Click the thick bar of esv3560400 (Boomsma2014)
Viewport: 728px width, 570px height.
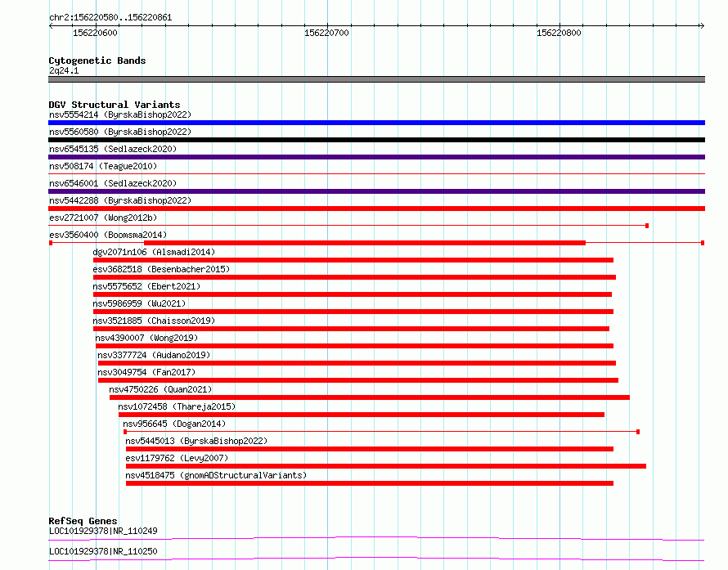pos(365,243)
